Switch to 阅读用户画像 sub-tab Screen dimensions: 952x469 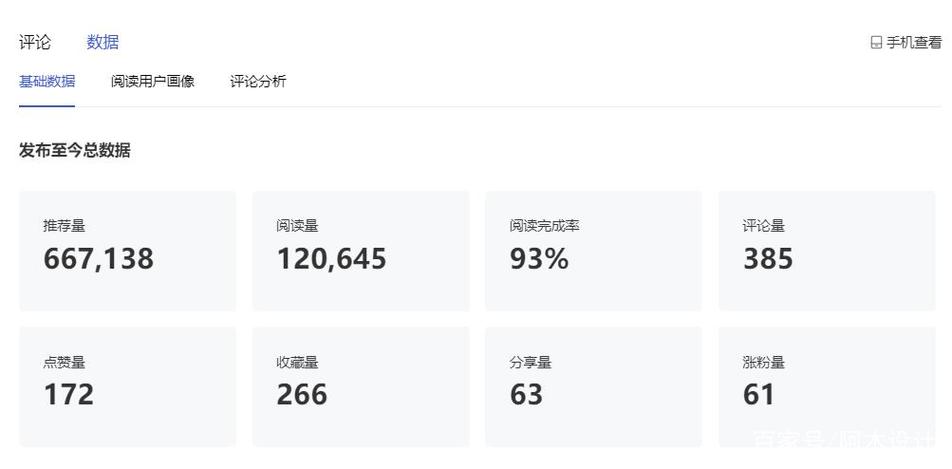click(152, 81)
